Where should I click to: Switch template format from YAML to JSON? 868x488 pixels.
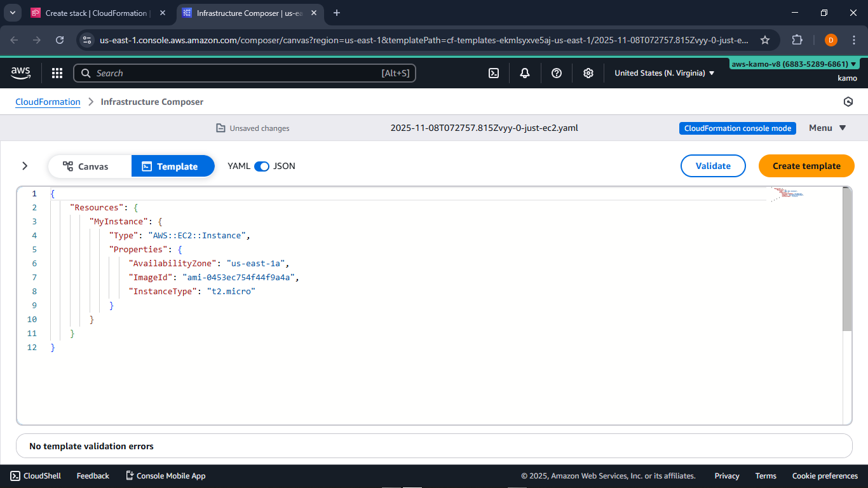[262, 166]
